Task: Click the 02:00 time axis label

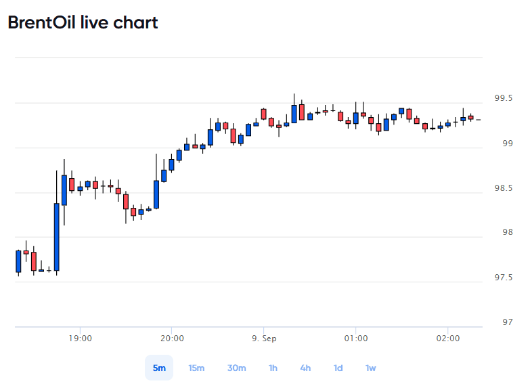Action: pos(448,339)
